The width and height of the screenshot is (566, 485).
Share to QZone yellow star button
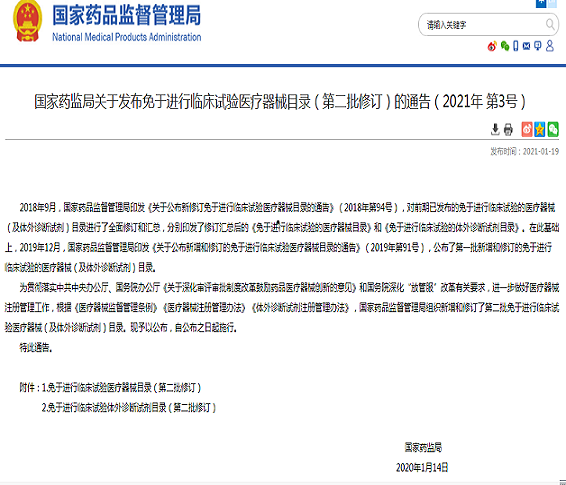[540, 129]
